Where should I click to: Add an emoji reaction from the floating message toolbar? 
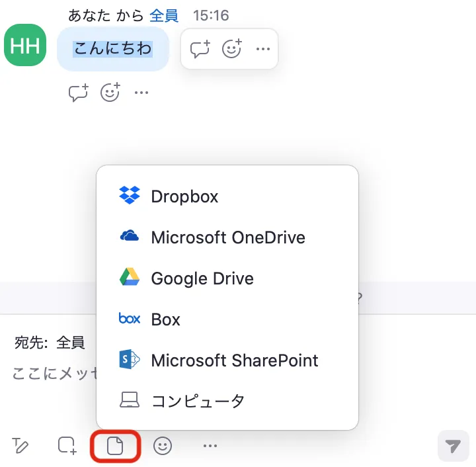(231, 49)
